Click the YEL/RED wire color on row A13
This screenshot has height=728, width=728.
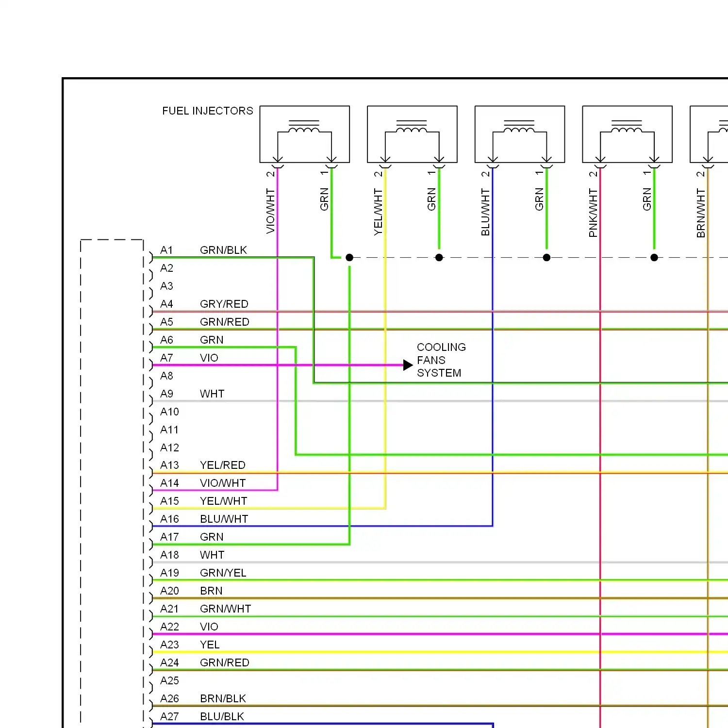tap(223, 465)
